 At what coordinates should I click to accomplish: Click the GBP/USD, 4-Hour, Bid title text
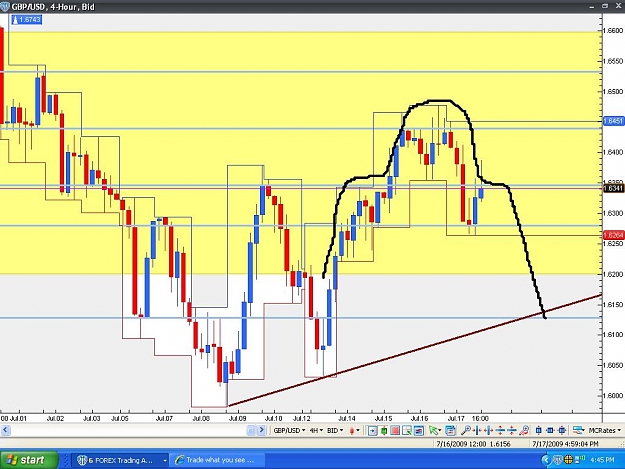pyautogui.click(x=53, y=7)
